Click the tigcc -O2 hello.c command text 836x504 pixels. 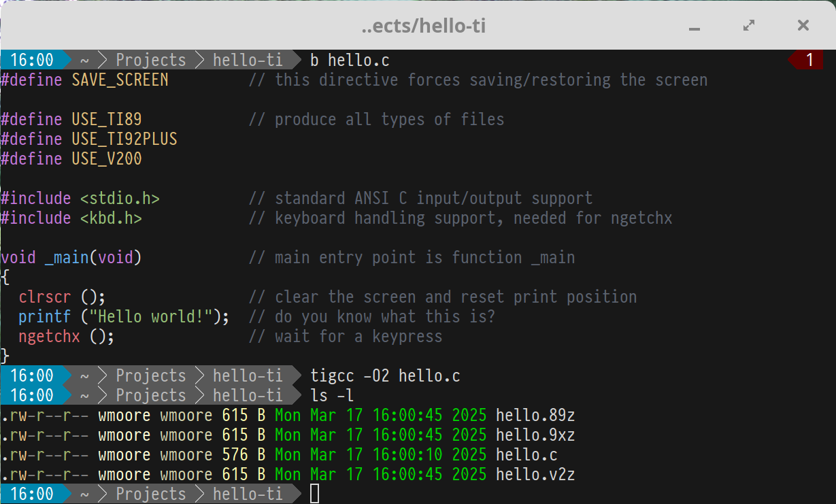(385, 375)
